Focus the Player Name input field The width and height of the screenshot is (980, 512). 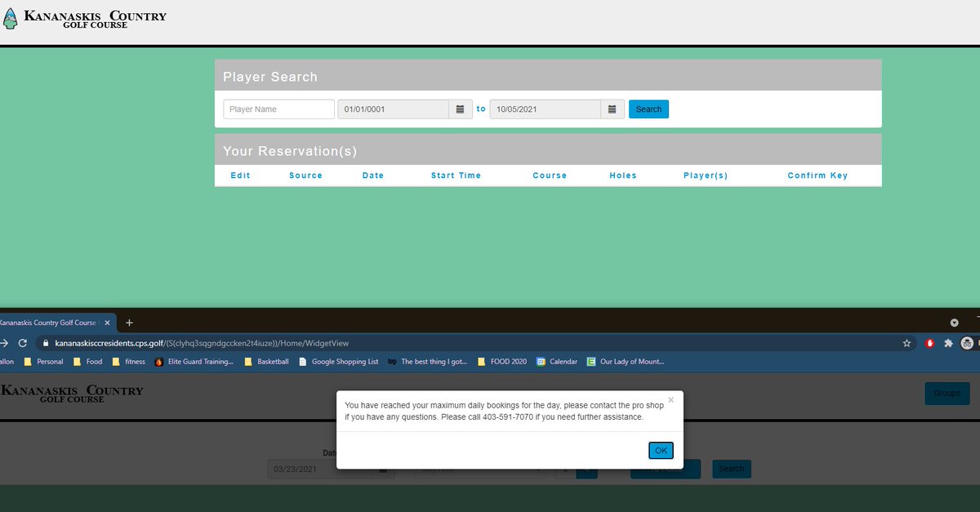pos(278,109)
